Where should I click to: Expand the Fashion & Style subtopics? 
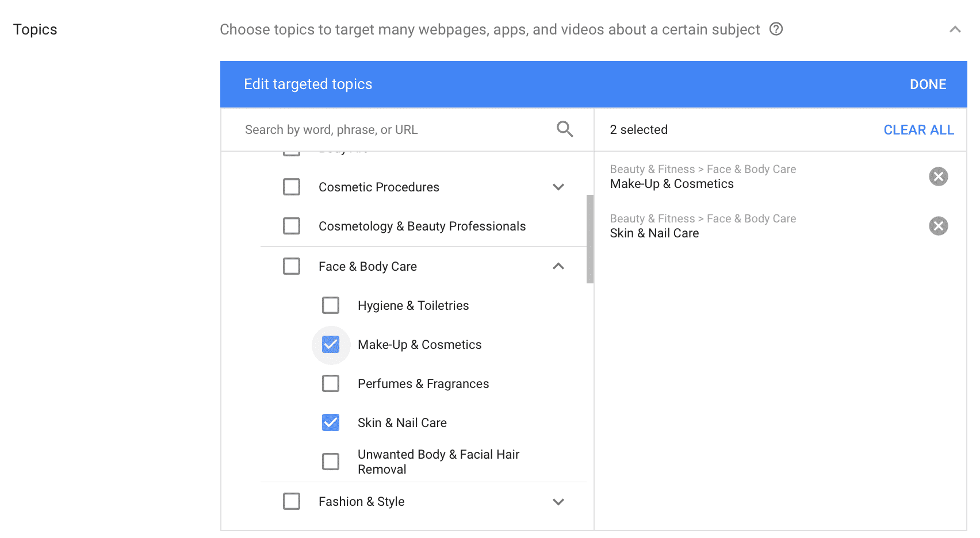point(558,502)
